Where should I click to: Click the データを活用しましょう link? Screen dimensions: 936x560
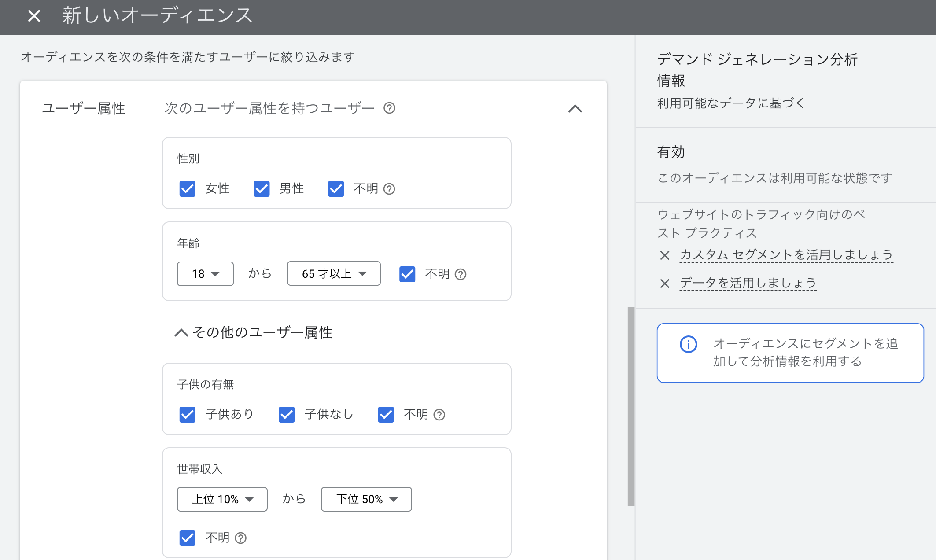click(748, 283)
